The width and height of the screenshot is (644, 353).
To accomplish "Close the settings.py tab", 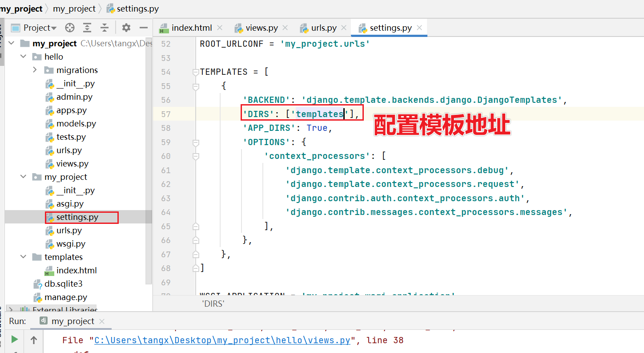I will [x=419, y=28].
